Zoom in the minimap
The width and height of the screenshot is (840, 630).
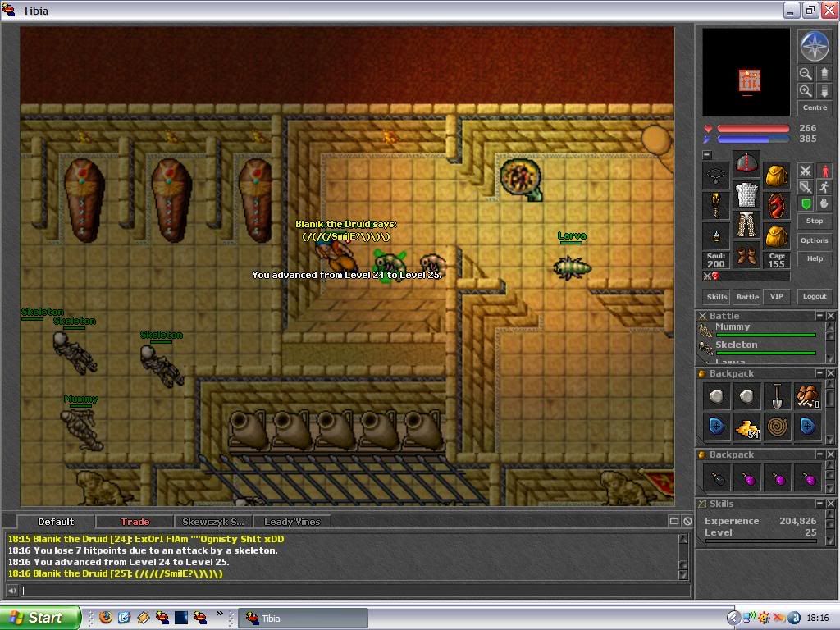point(806,91)
